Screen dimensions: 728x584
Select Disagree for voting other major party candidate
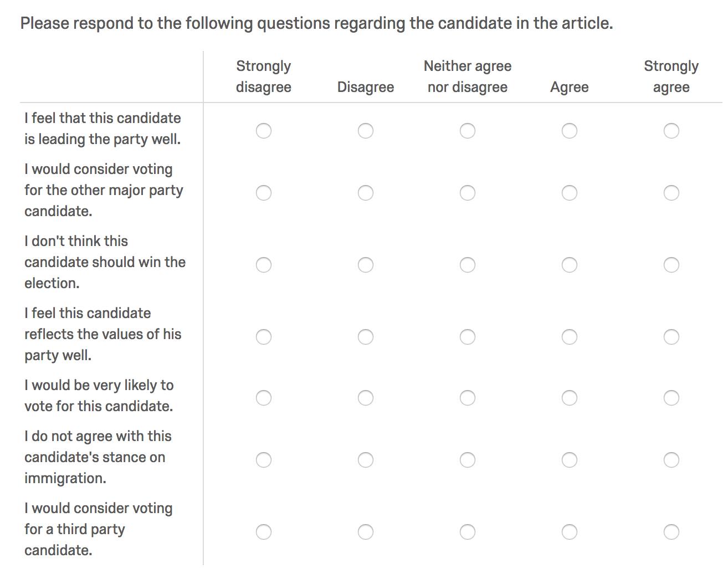366,193
